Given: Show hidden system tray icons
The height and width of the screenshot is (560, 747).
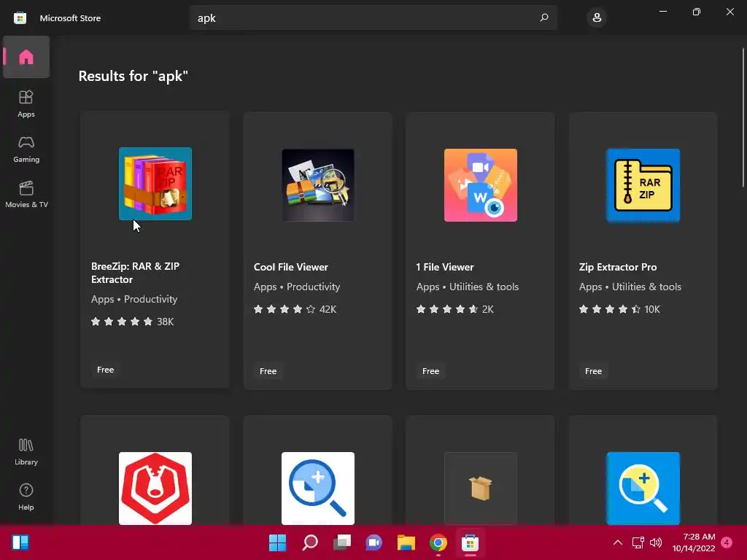Looking at the screenshot, I should pos(617,542).
